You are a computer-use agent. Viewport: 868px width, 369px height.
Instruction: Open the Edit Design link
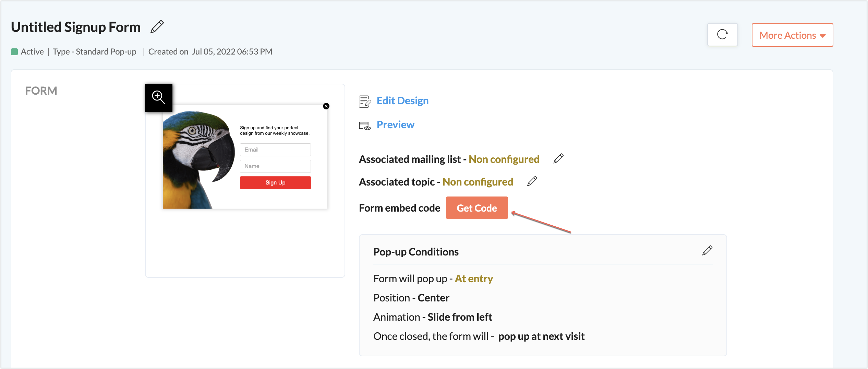pyautogui.click(x=402, y=100)
